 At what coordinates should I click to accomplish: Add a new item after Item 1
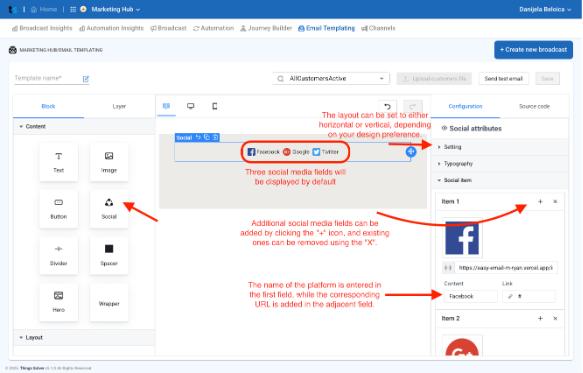pos(540,201)
